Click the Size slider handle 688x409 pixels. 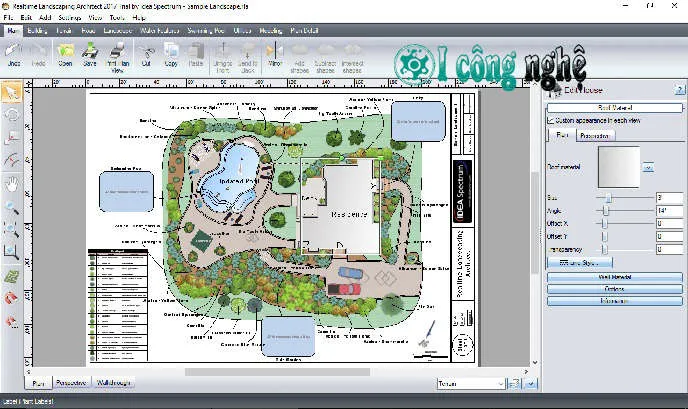point(608,198)
